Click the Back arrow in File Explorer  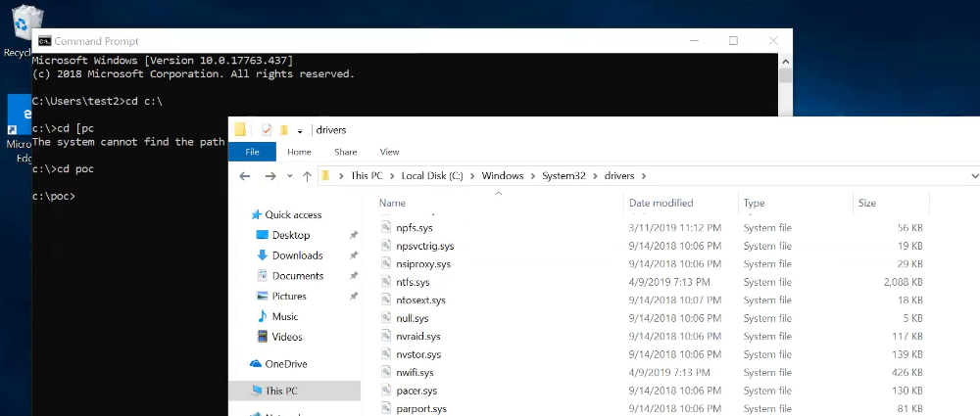coord(245,176)
